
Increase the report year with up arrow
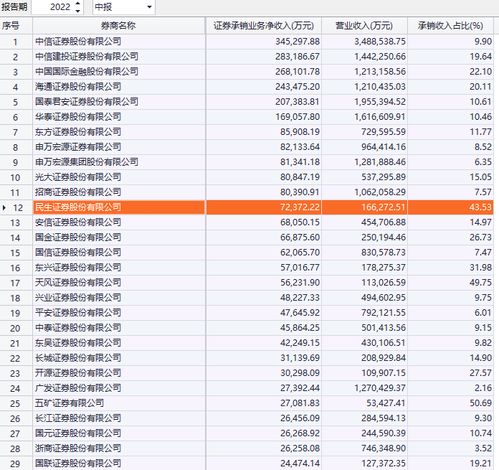[78, 4]
